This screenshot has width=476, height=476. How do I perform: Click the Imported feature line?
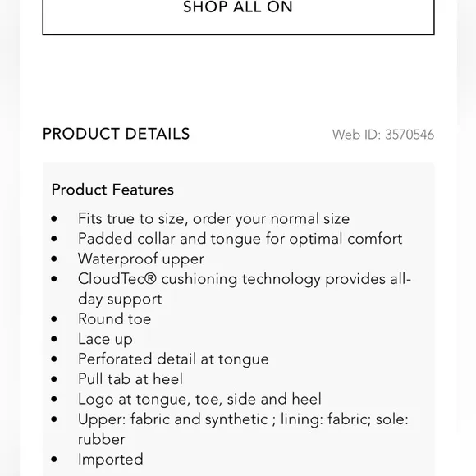(x=111, y=460)
